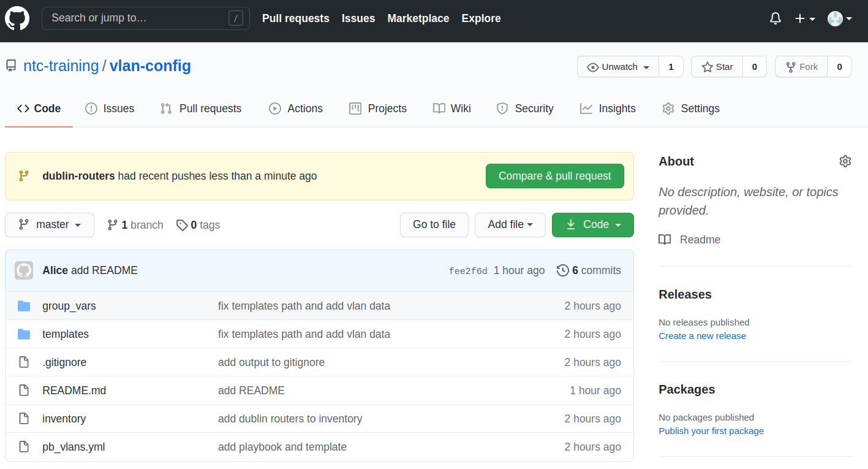Click the GitHub Octocat logo

[x=17, y=18]
